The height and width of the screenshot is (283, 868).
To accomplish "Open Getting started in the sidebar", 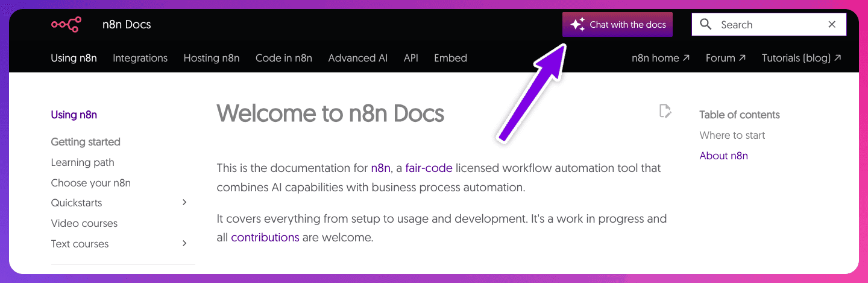I will 86,142.
